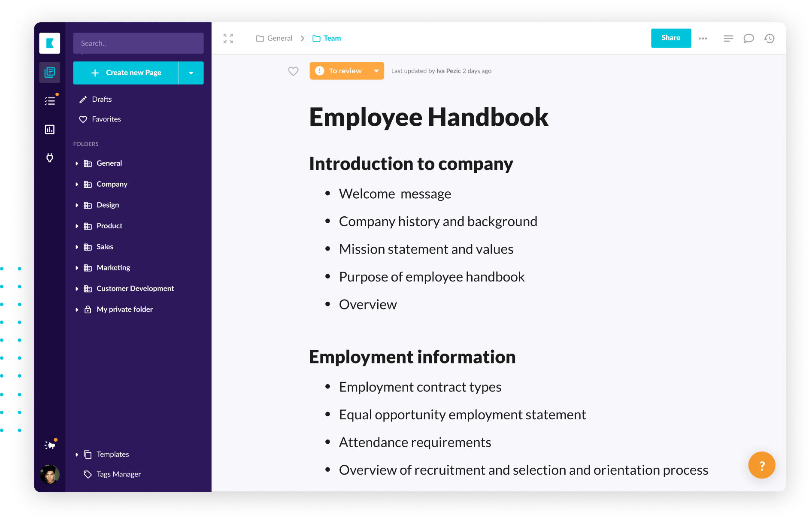Open the Create new Page dropdown arrow
812x521 pixels.
pyautogui.click(x=191, y=73)
